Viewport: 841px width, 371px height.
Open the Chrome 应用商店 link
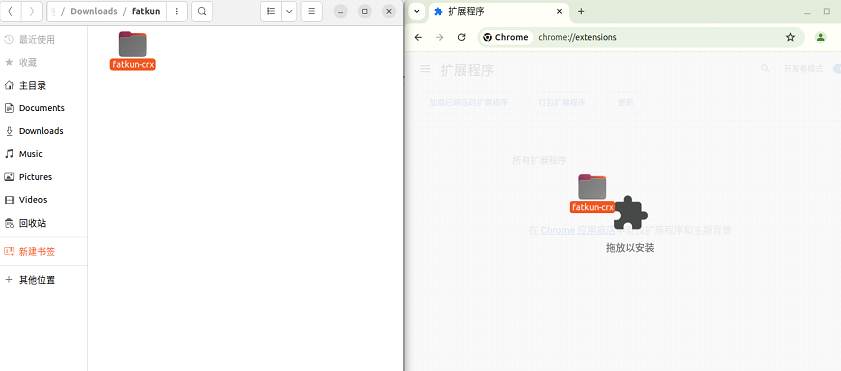578,231
